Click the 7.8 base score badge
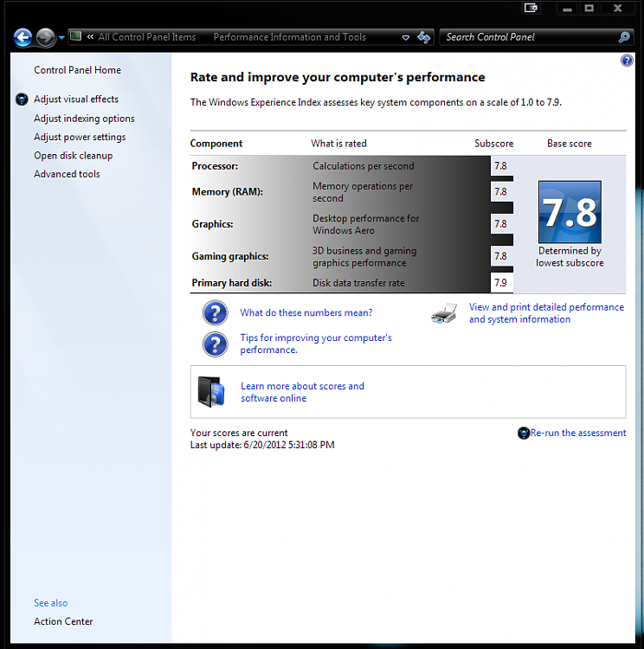The width and height of the screenshot is (644, 649). tap(570, 212)
